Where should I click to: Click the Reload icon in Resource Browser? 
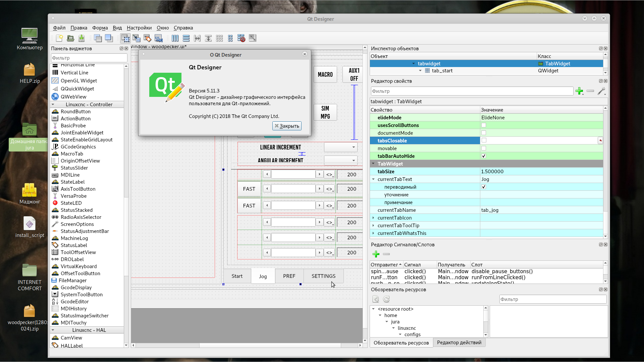386,299
